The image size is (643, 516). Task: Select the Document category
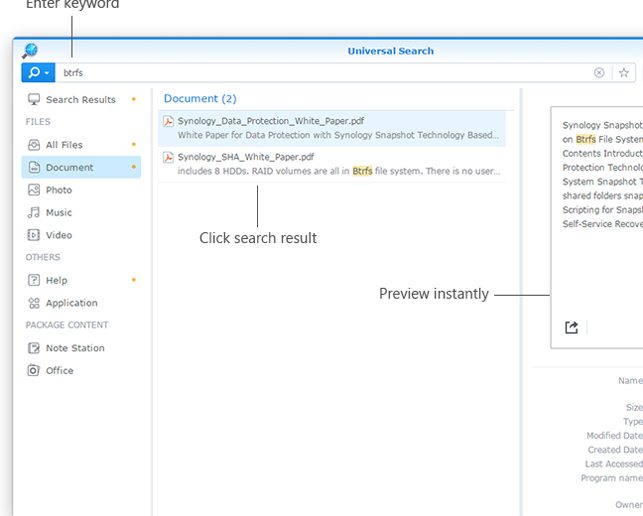pyautogui.click(x=81, y=167)
